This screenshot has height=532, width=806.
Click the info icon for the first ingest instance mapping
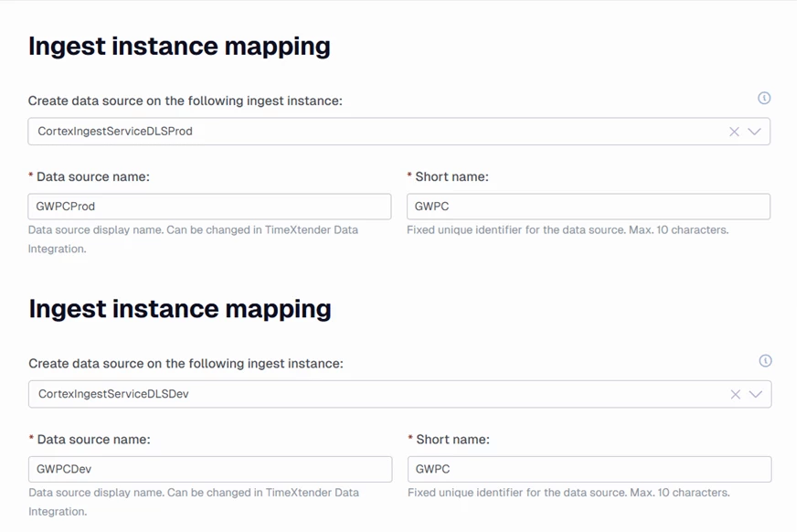coord(764,98)
